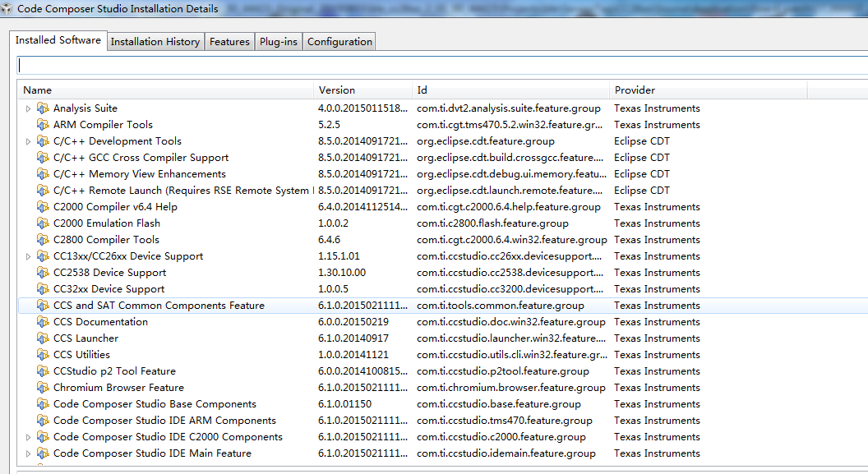Open the Configuration tab
This screenshot has height=474, width=868.
[340, 41]
